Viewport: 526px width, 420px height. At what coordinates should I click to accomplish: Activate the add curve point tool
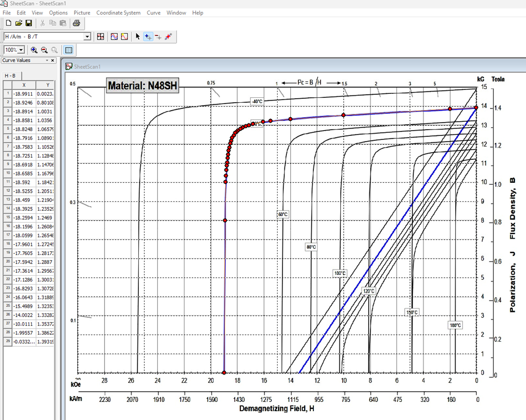[148, 36]
